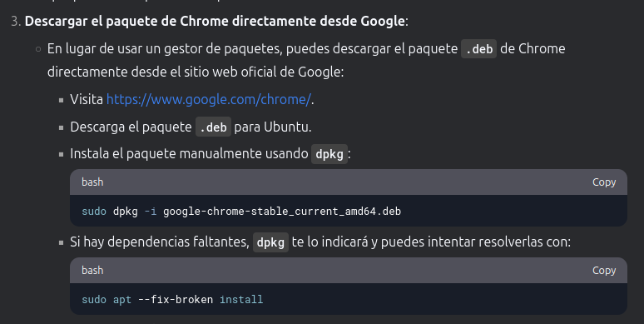644x324 pixels.
Task: Click the dpkg code tag after 'dependencias faltantes'
Action: click(270, 242)
